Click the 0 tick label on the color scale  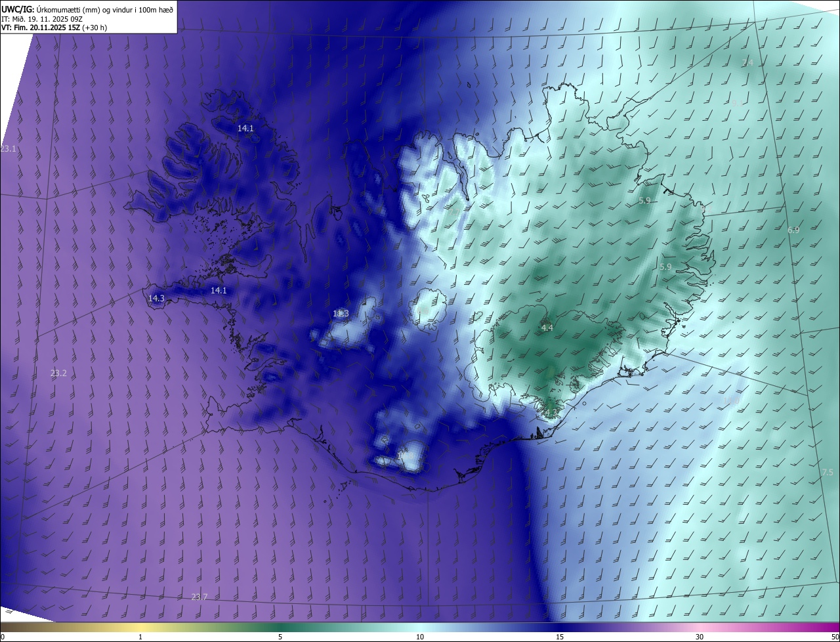click(3, 637)
